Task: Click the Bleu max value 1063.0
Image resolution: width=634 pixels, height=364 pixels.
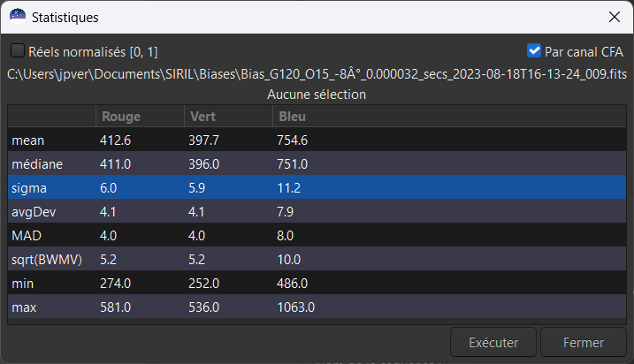Action: click(296, 307)
